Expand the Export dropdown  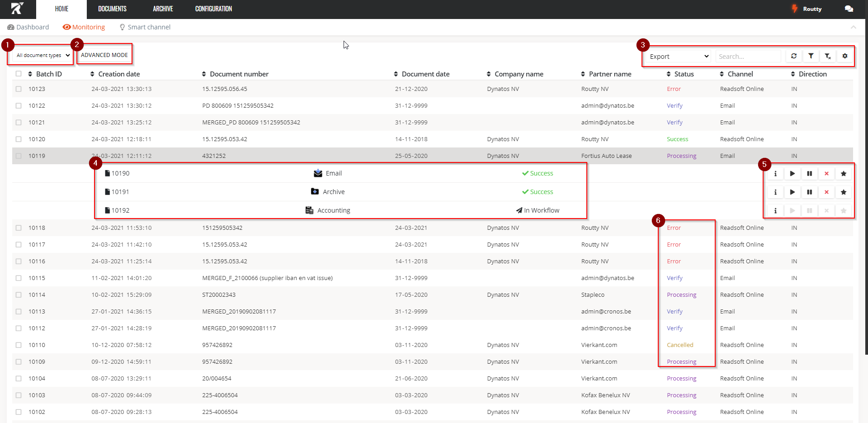point(679,57)
